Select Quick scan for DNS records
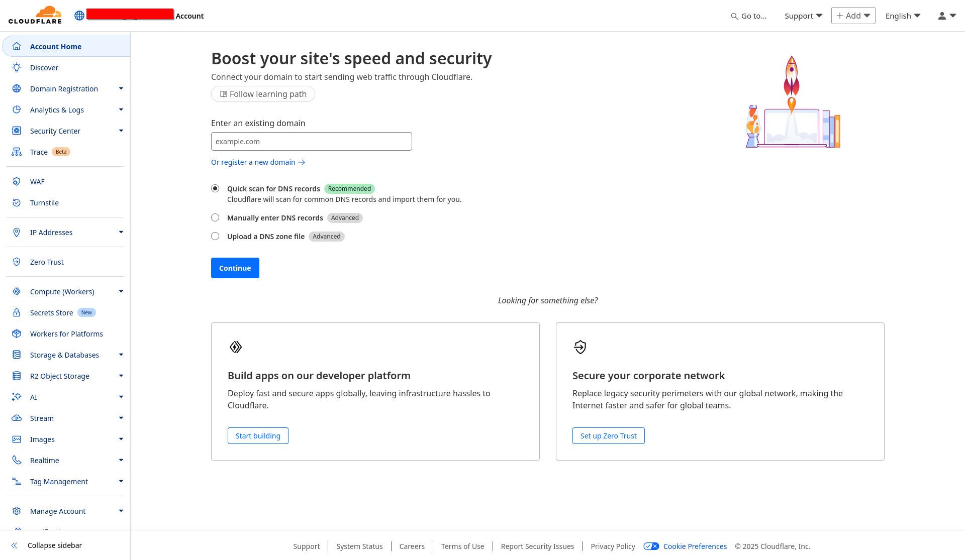This screenshot has width=965, height=560. [215, 188]
